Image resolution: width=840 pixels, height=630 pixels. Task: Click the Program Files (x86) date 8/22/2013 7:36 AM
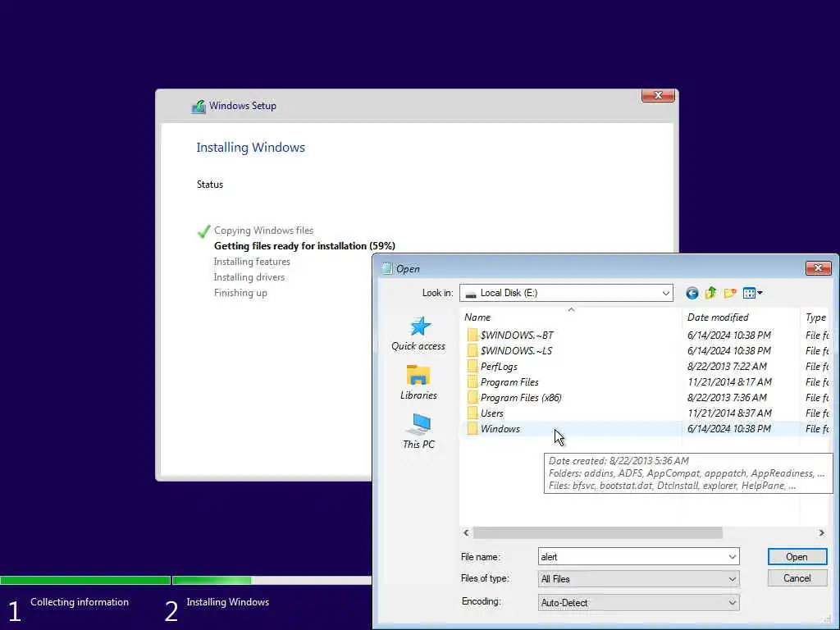pyautogui.click(x=727, y=398)
